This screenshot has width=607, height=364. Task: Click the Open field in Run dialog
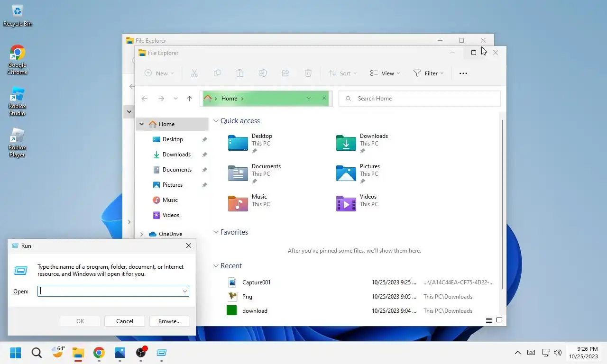click(x=113, y=291)
